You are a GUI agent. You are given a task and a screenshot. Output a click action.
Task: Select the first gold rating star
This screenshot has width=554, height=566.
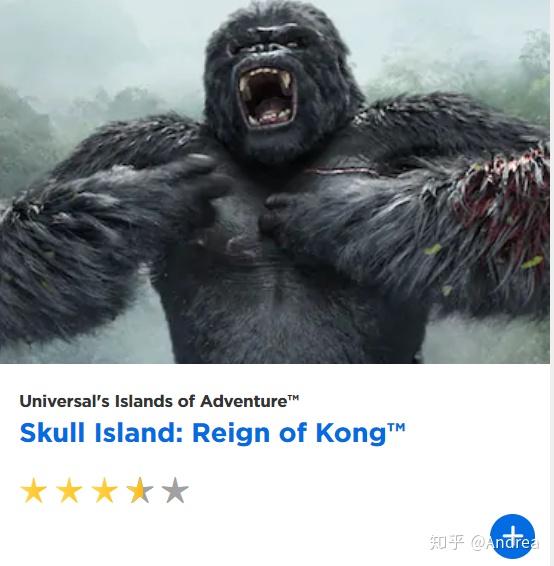tap(34, 490)
